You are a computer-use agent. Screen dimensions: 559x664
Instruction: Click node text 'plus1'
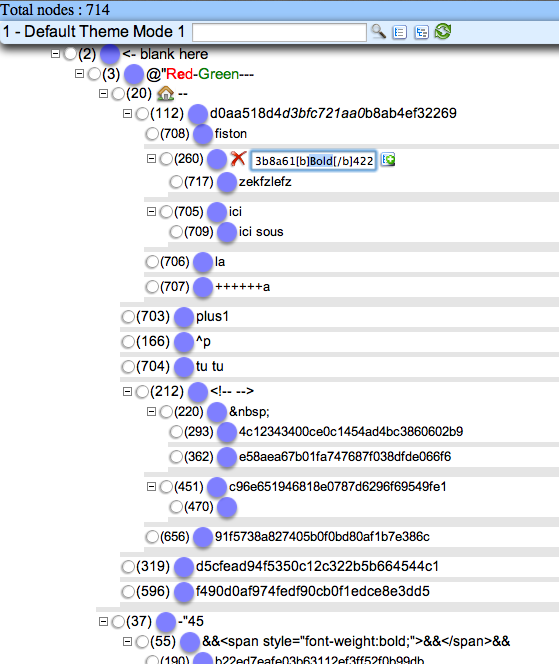coord(212,317)
